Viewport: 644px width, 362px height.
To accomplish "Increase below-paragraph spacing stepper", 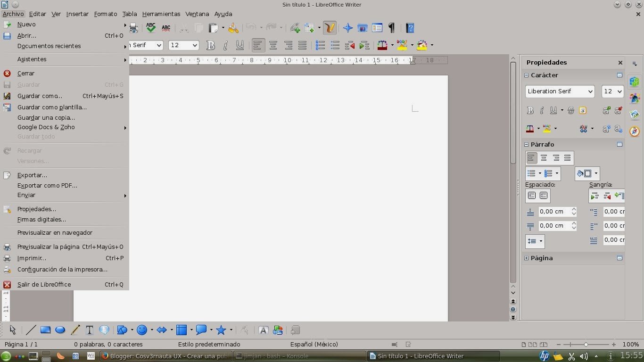I will tap(574, 223).
